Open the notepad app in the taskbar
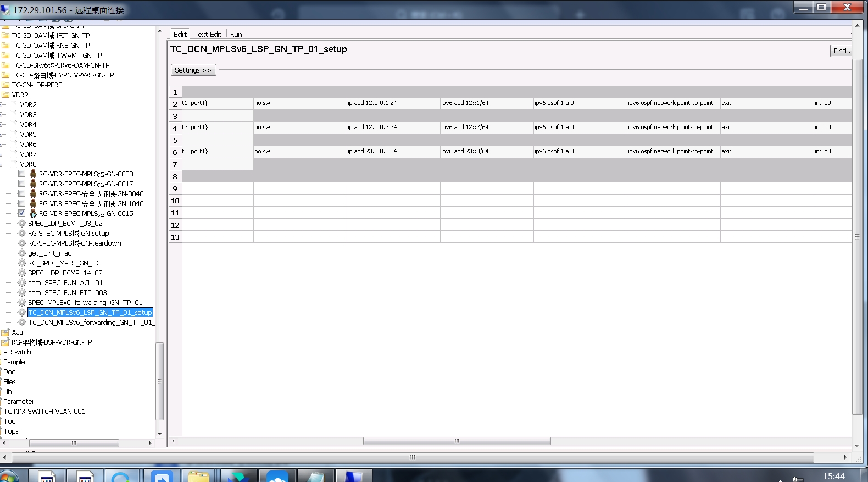868x482 pixels. 316,476
